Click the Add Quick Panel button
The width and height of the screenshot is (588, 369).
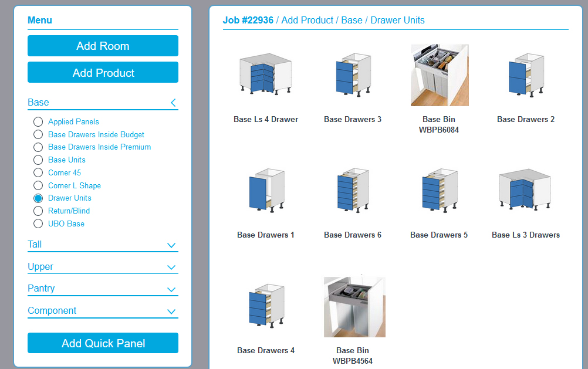[103, 343]
